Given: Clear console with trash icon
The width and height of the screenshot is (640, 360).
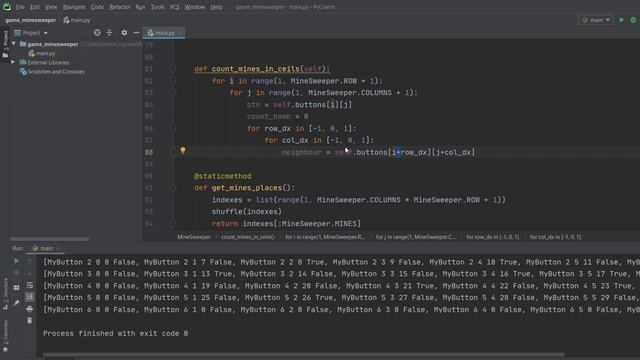Looking at the screenshot, I should (29, 321).
